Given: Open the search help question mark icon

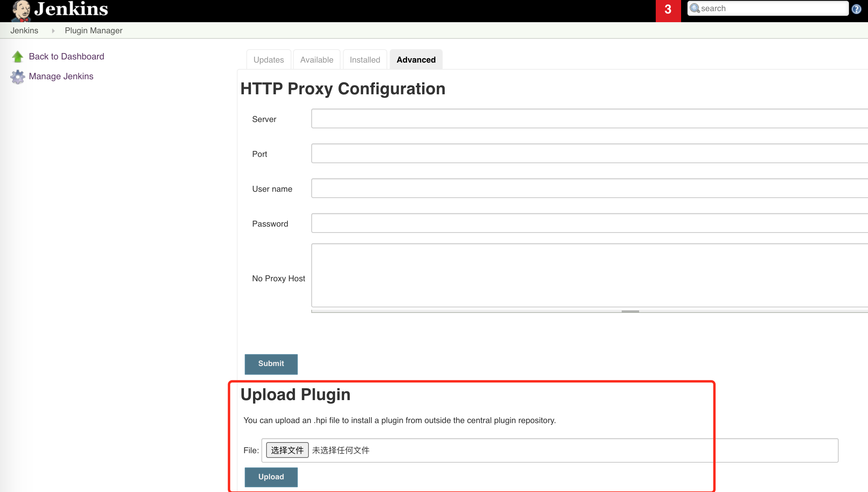Looking at the screenshot, I should [x=857, y=9].
